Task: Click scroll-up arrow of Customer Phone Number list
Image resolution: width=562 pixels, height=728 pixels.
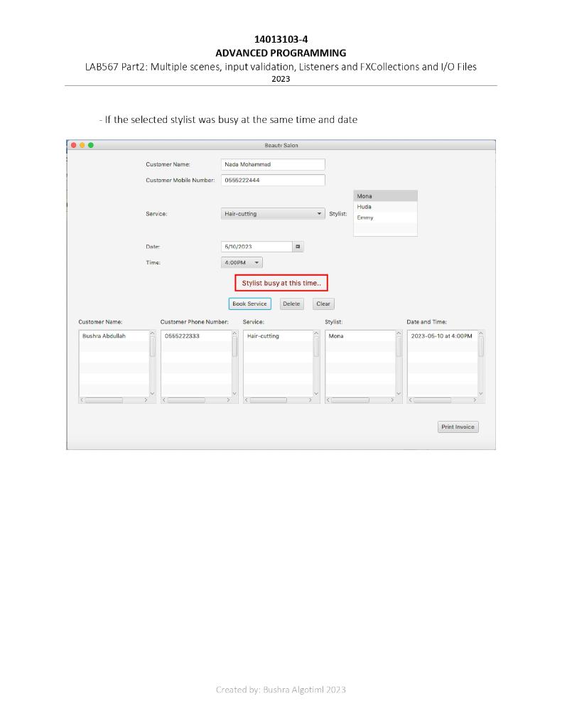Action: [x=234, y=333]
